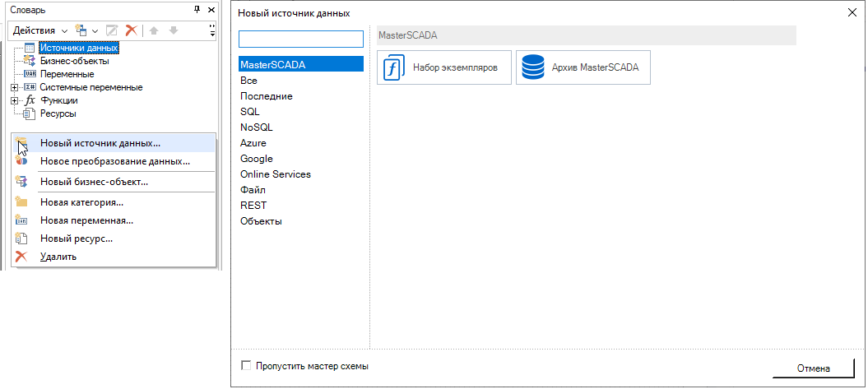Select the REST category
The image size is (868, 389).
click(301, 206)
